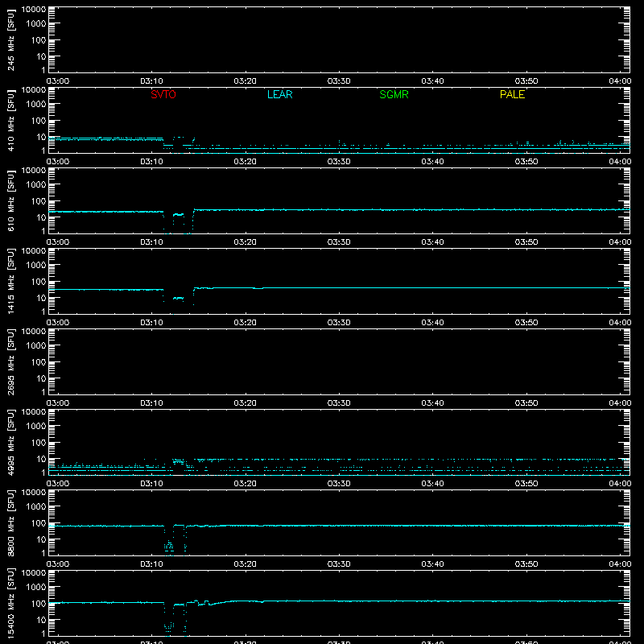This screenshot has height=644, width=644.
Task: Click 03:10 tick under the 1415 MHz panel
Action: (x=151, y=323)
